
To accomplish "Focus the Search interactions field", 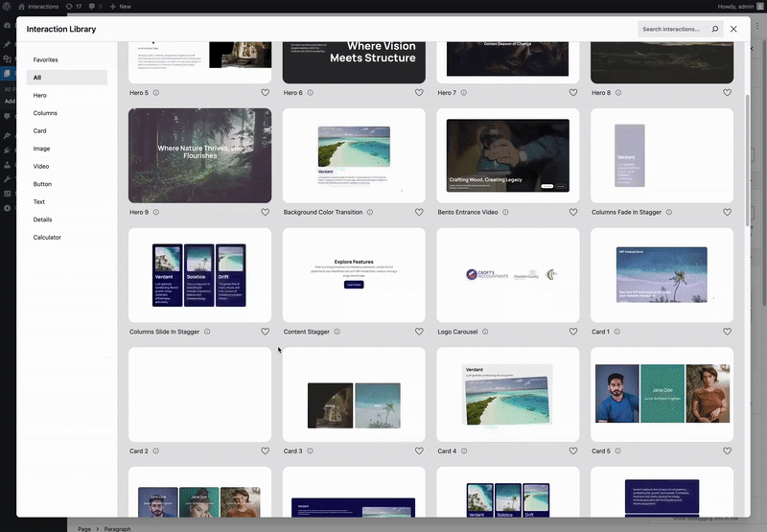I will tap(673, 30).
